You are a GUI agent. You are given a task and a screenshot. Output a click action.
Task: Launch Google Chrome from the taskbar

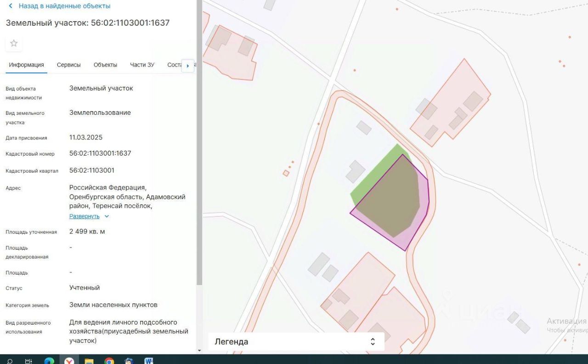point(109,361)
